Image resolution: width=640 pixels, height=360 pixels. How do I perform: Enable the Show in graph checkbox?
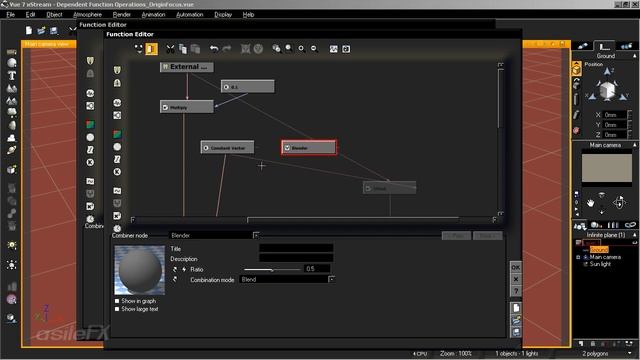pos(117,301)
